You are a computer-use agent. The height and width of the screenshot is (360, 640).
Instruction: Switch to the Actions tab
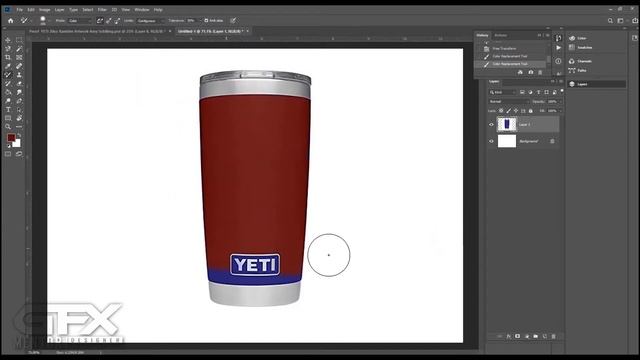[501, 36]
